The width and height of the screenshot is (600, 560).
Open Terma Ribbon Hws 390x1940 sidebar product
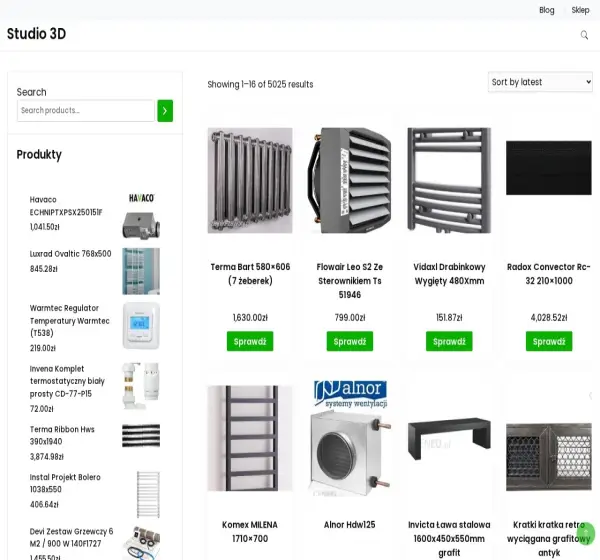(x=62, y=435)
